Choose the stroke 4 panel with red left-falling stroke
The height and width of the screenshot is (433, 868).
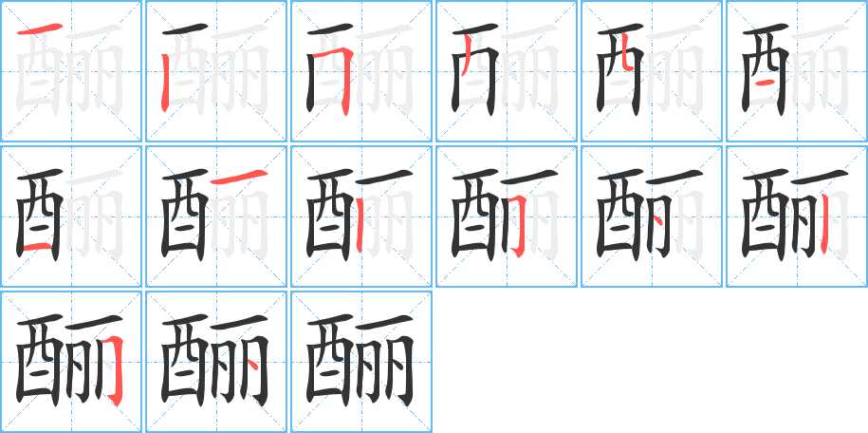pyautogui.click(x=506, y=71)
